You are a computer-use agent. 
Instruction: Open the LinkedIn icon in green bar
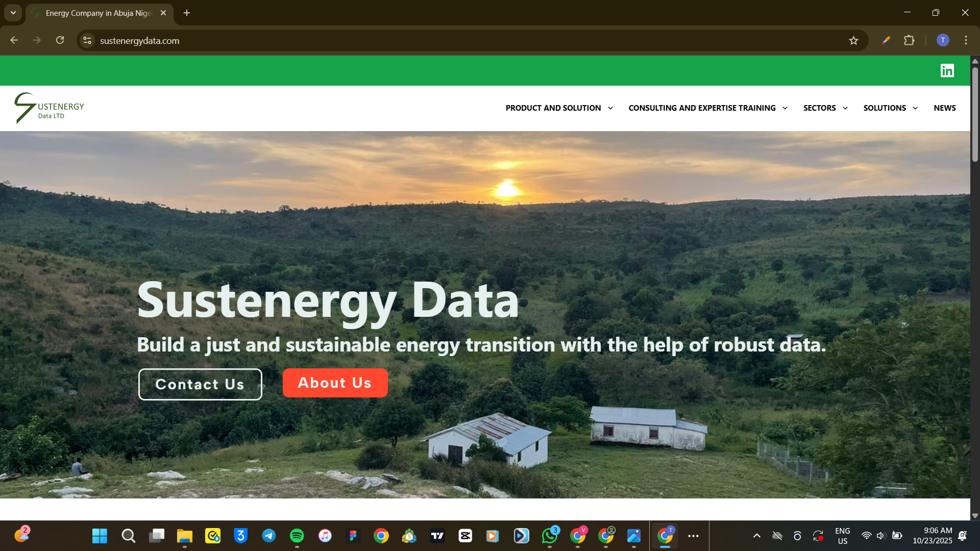click(x=947, y=70)
